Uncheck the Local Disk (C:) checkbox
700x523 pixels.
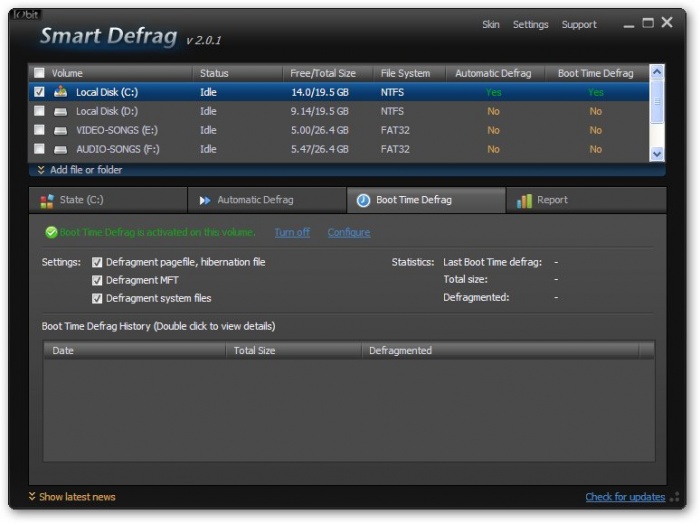pos(39,92)
